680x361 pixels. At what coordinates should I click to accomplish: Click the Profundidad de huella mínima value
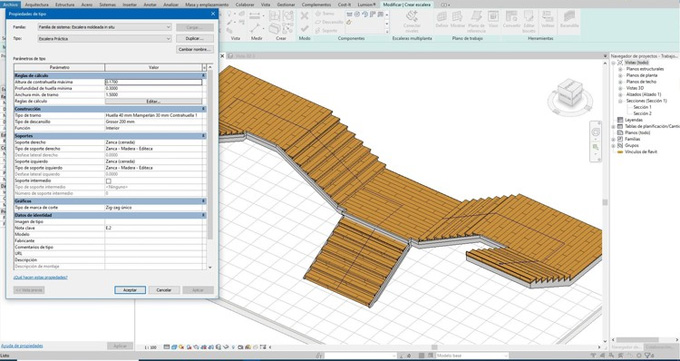click(154, 89)
